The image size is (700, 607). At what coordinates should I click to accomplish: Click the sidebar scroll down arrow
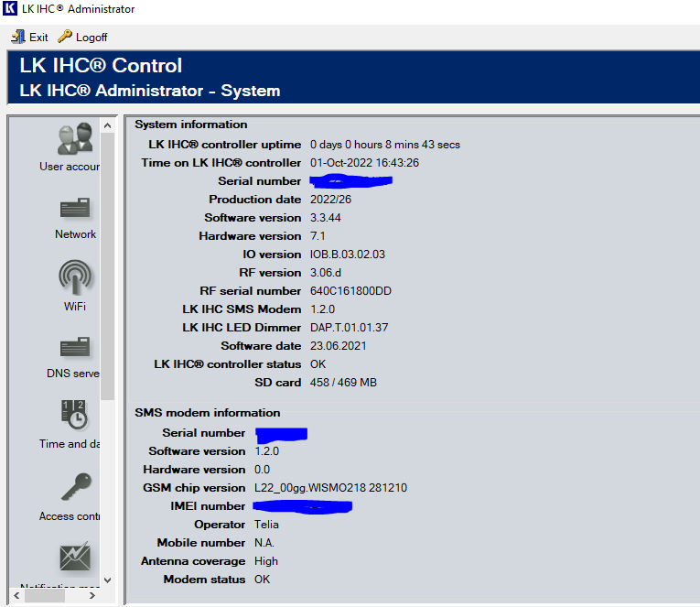click(107, 579)
